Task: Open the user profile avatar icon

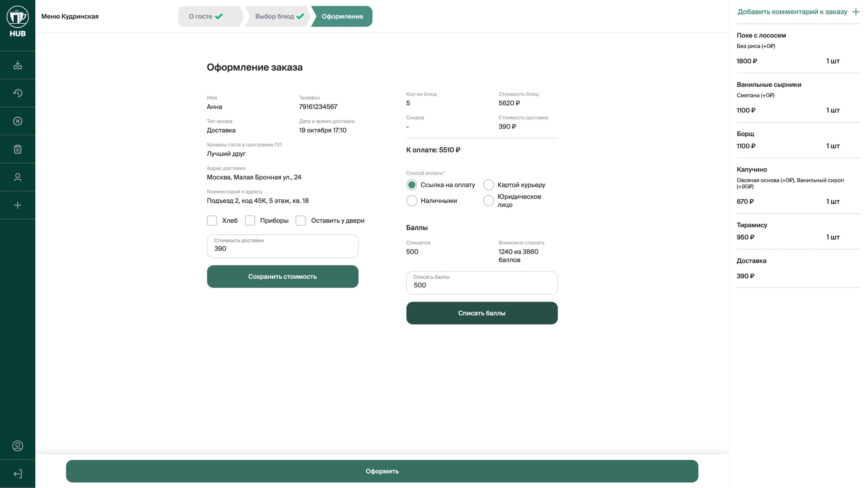Action: 17,446
